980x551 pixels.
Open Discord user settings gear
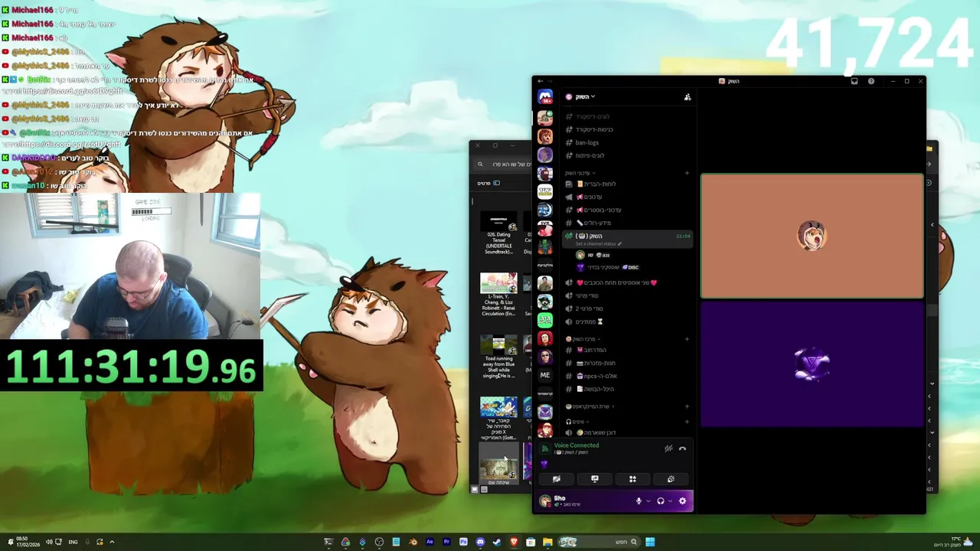point(682,501)
